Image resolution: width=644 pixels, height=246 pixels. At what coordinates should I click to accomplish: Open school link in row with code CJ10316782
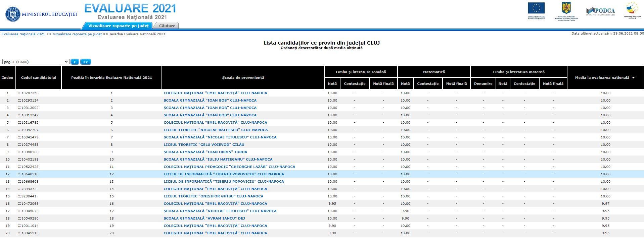tap(215, 122)
